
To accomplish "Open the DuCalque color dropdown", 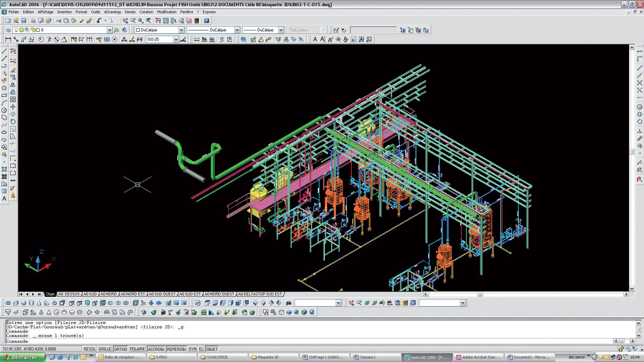I will (x=181, y=30).
